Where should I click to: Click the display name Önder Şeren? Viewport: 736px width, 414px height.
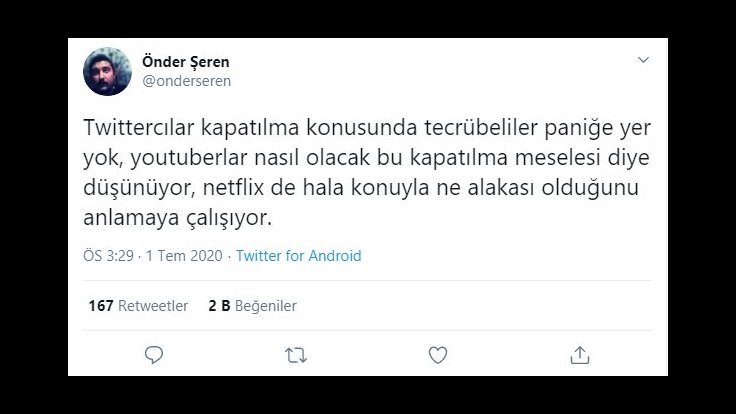[x=186, y=62]
